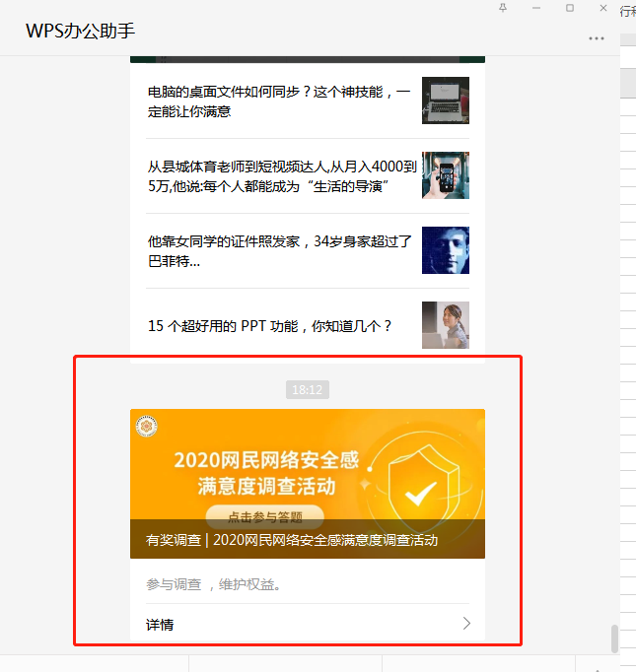Image resolution: width=636 pixels, height=672 pixels.
Task: Pin the WPS办公助手 window on top
Action: click(503, 8)
